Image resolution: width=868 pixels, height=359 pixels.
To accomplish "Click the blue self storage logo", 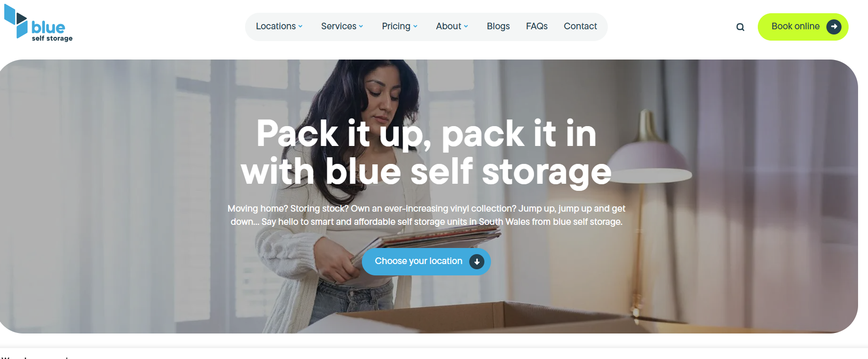I will pos(38,23).
